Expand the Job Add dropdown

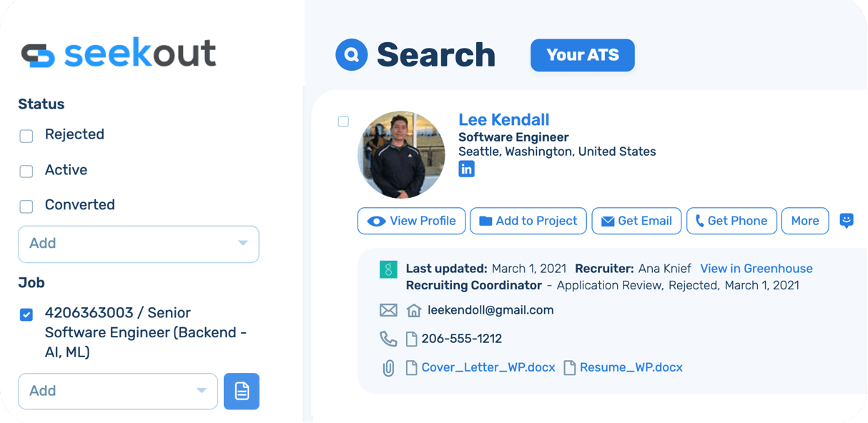click(118, 391)
